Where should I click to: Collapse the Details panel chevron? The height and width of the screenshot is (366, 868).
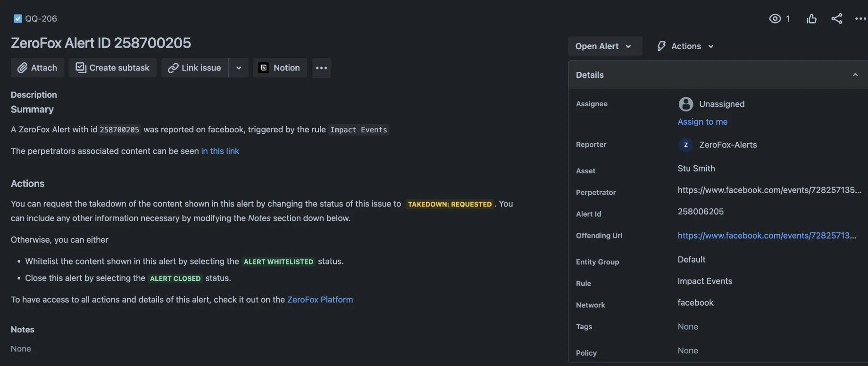pyautogui.click(x=855, y=75)
